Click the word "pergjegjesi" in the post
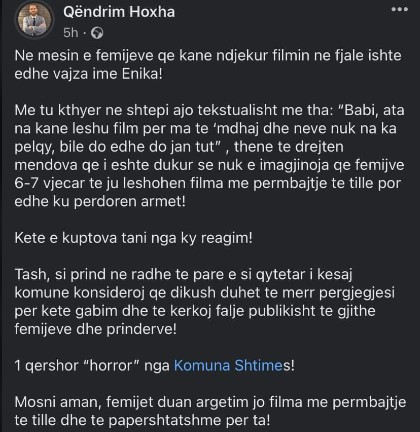Image resolution: width=420 pixels, height=432 pixels. pos(357,293)
